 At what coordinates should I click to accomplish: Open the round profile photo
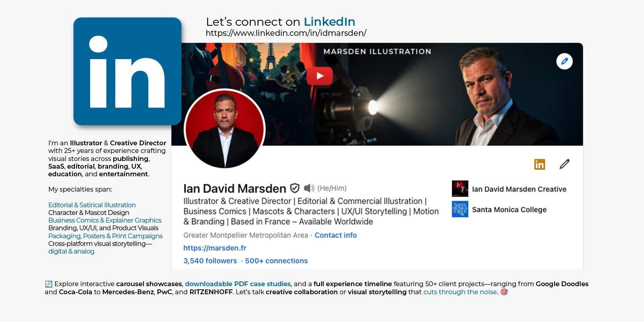point(224,129)
